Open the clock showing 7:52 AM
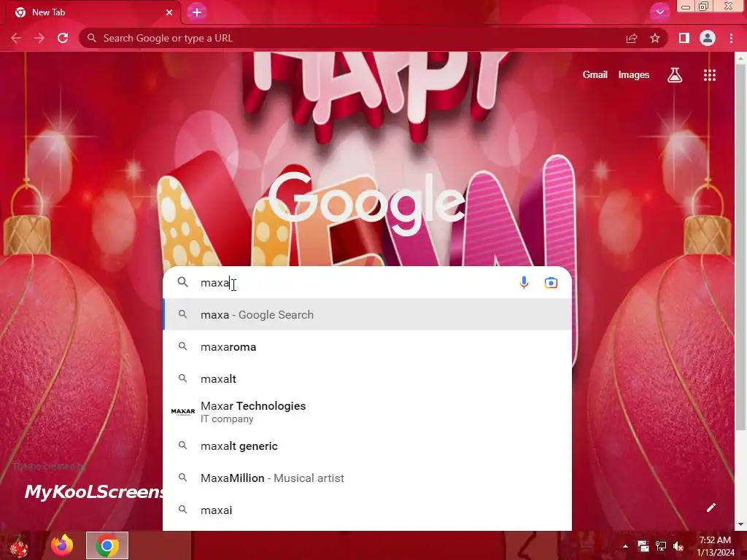 (x=716, y=546)
